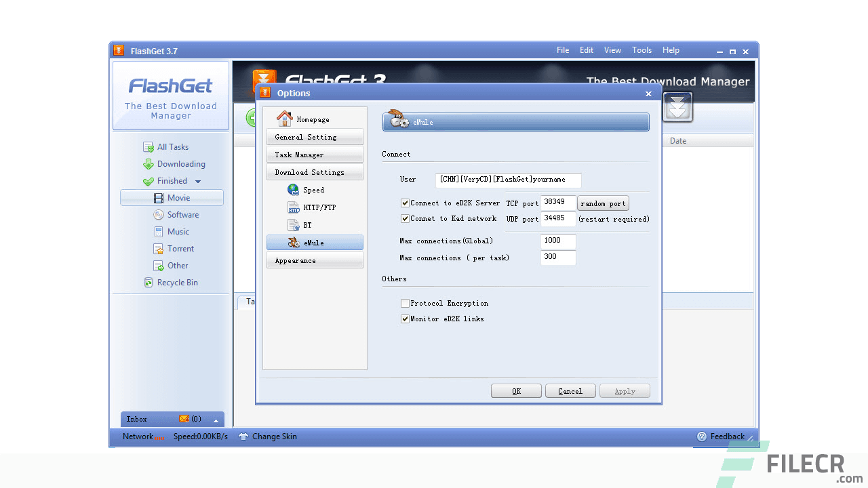Viewport: 868px width, 488px height.
Task: Open the Edit menu
Action: (x=587, y=50)
